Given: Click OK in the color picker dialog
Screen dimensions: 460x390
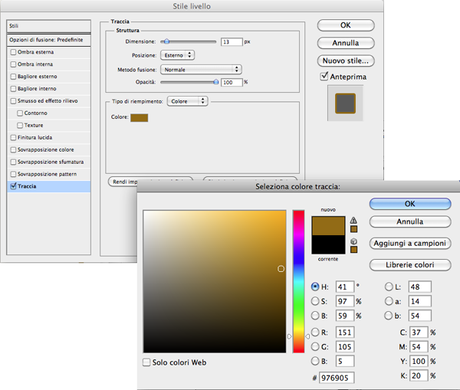Looking at the screenshot, I should tap(410, 204).
